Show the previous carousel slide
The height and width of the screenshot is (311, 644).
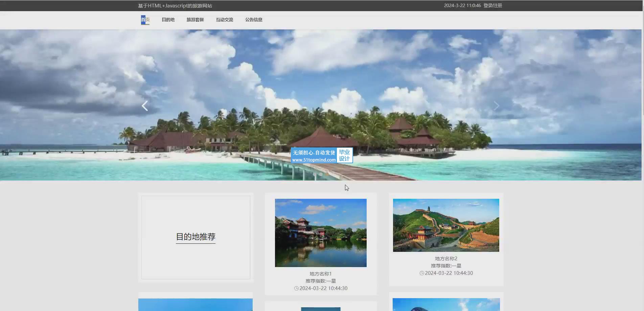145,106
